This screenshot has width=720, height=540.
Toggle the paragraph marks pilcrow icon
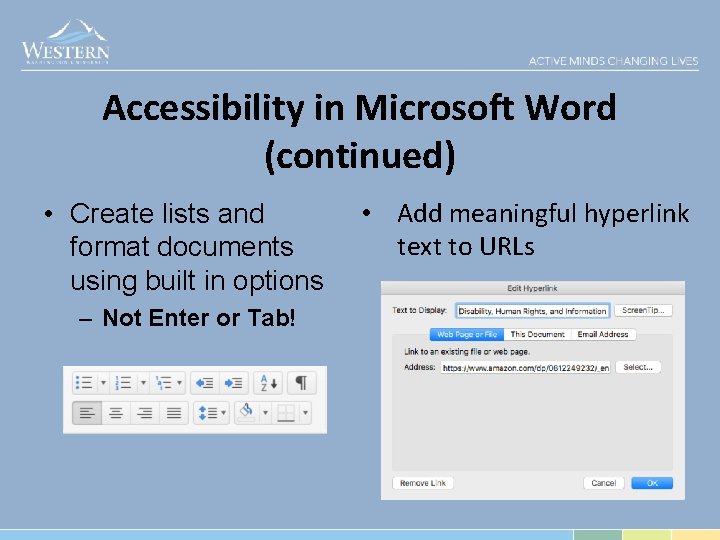[302, 383]
